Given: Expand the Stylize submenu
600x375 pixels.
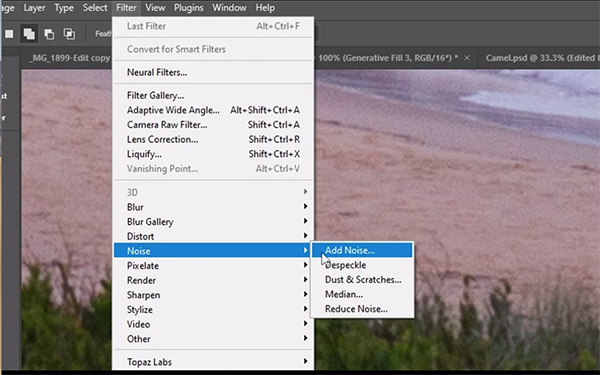Looking at the screenshot, I should (x=213, y=309).
